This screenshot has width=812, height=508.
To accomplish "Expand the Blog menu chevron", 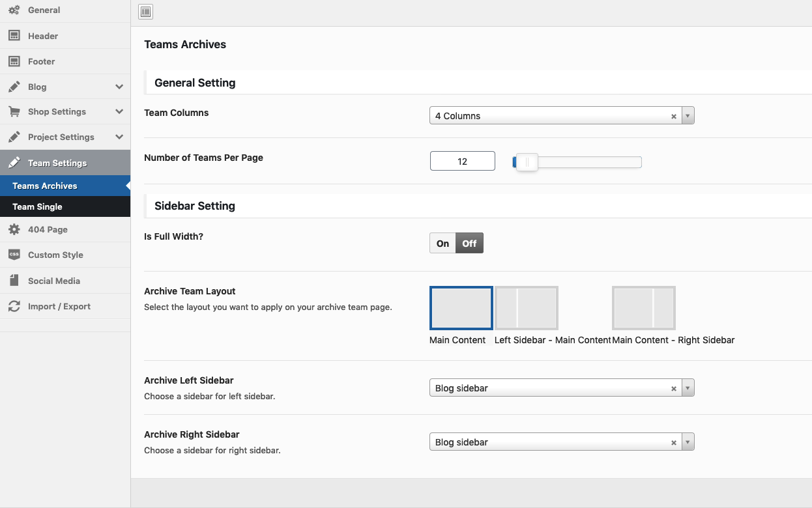I will [119, 87].
